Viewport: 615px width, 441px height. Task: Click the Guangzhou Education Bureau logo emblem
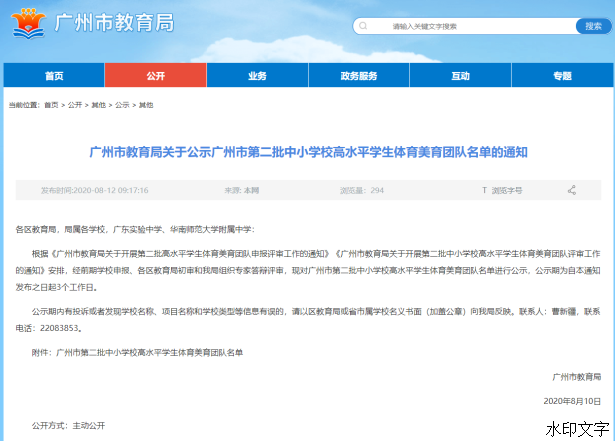coord(28,24)
